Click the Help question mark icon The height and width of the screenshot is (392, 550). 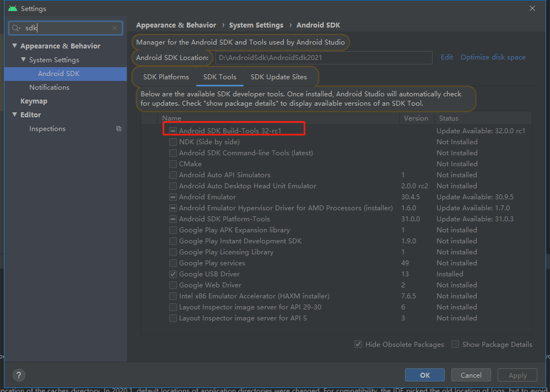pyautogui.click(x=18, y=375)
